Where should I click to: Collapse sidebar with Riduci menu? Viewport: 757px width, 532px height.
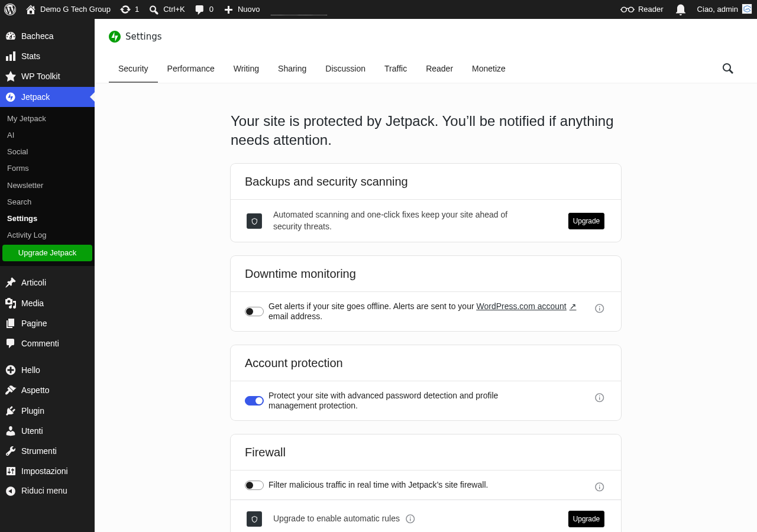click(x=47, y=491)
